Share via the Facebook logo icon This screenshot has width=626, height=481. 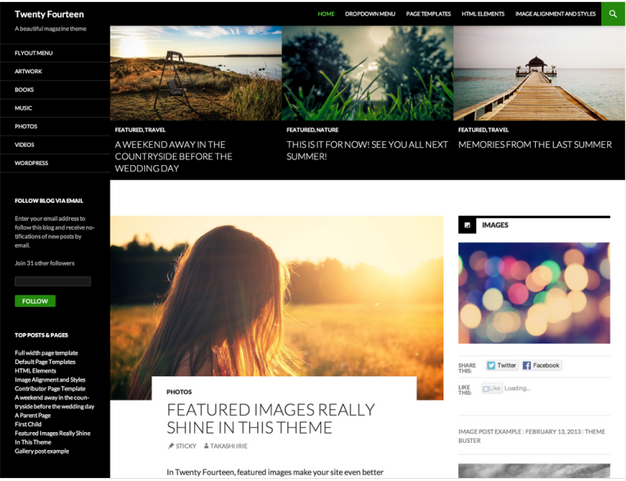527,365
